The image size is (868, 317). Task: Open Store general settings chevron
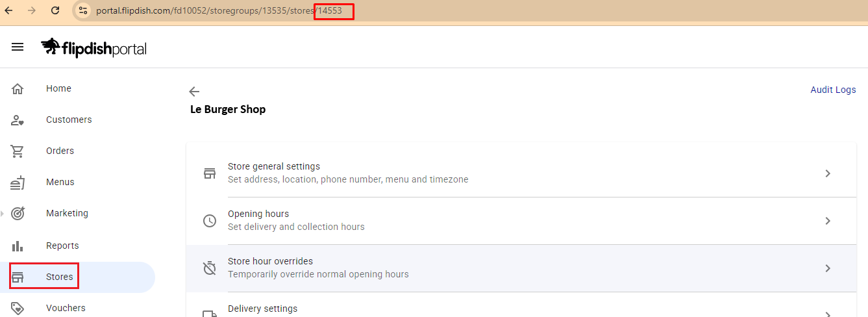click(x=827, y=173)
